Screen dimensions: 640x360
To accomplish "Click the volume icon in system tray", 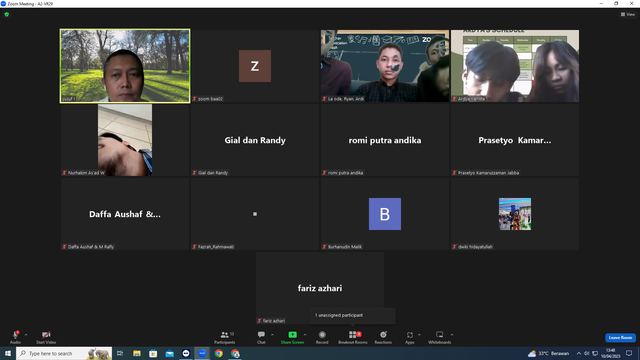I will tap(587, 353).
